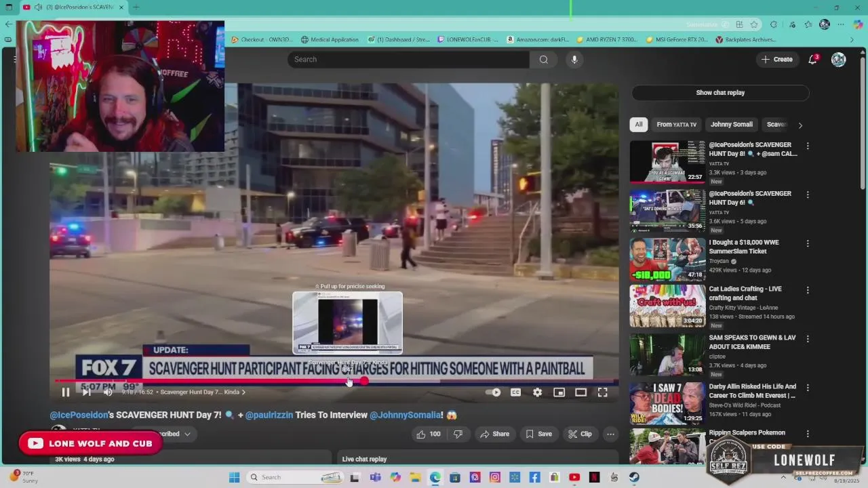The width and height of the screenshot is (868, 488).
Task: Select the All filter chip
Action: tap(638, 125)
